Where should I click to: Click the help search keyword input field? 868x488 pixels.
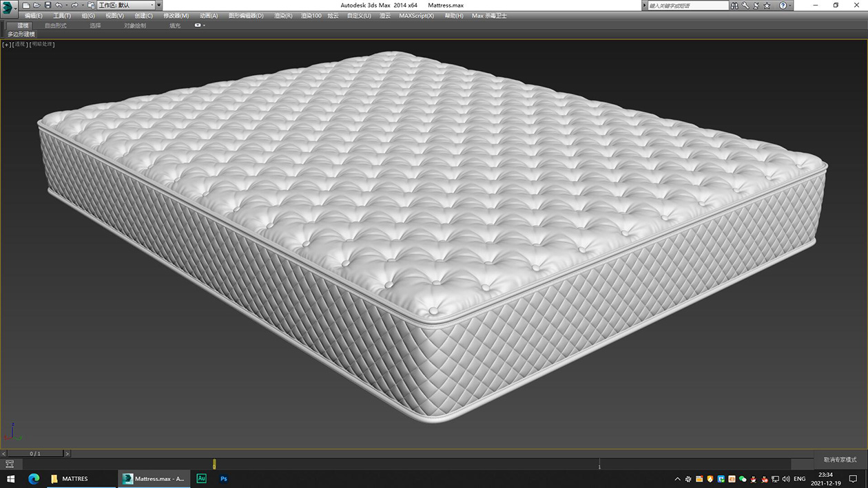click(x=688, y=6)
